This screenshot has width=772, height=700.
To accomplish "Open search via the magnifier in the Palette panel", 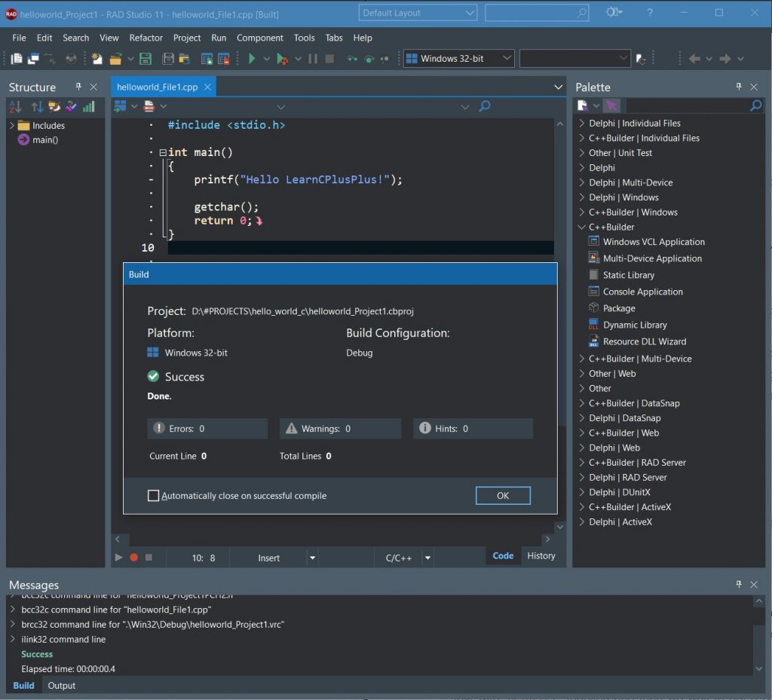I will pyautogui.click(x=755, y=105).
